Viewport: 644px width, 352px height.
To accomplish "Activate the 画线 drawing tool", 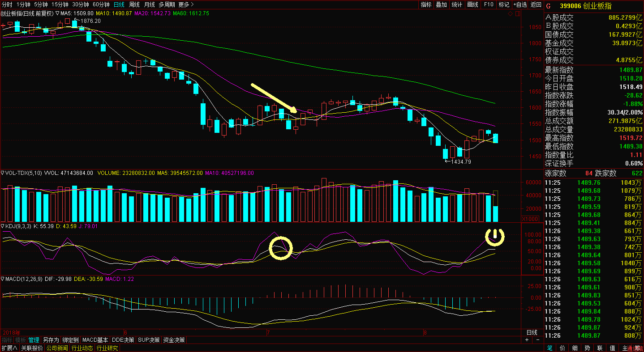I will pyautogui.click(x=472, y=4).
